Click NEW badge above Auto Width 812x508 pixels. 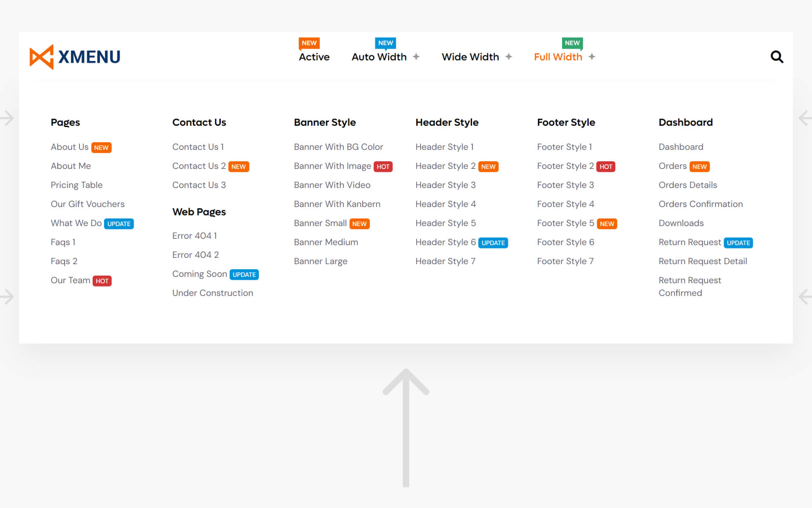pos(385,43)
